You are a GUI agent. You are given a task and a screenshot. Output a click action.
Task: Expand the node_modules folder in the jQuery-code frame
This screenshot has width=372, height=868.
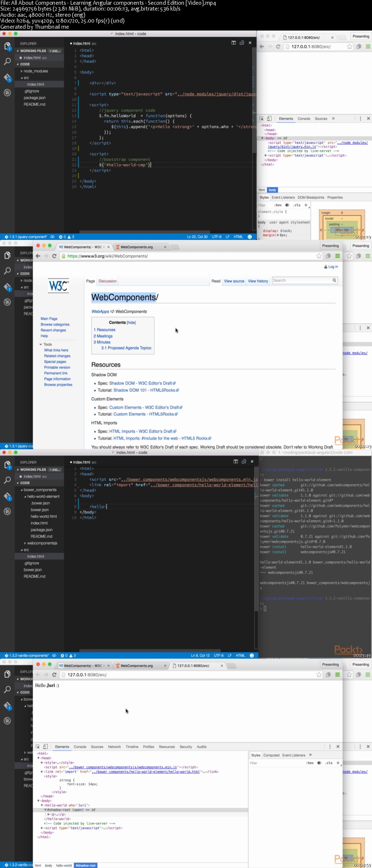coord(21,71)
